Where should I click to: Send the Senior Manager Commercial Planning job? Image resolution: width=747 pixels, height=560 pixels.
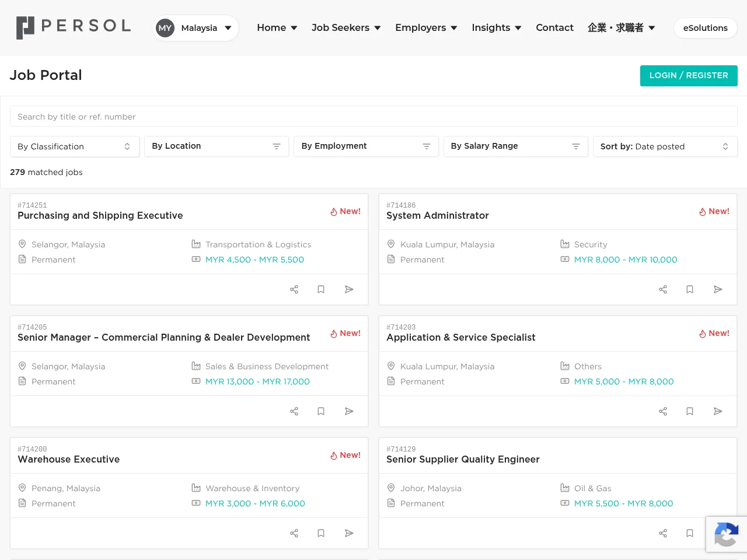(349, 411)
